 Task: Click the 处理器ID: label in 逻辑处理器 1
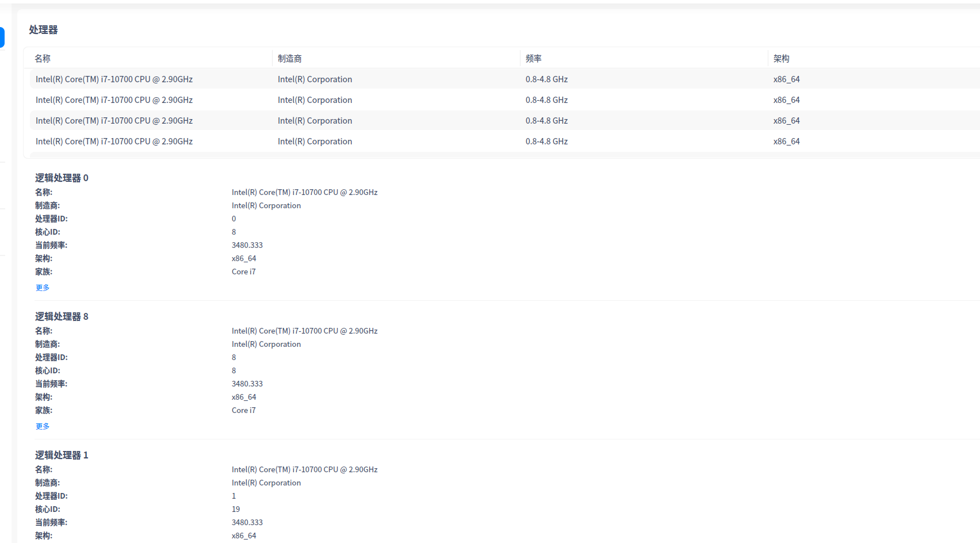(51, 496)
